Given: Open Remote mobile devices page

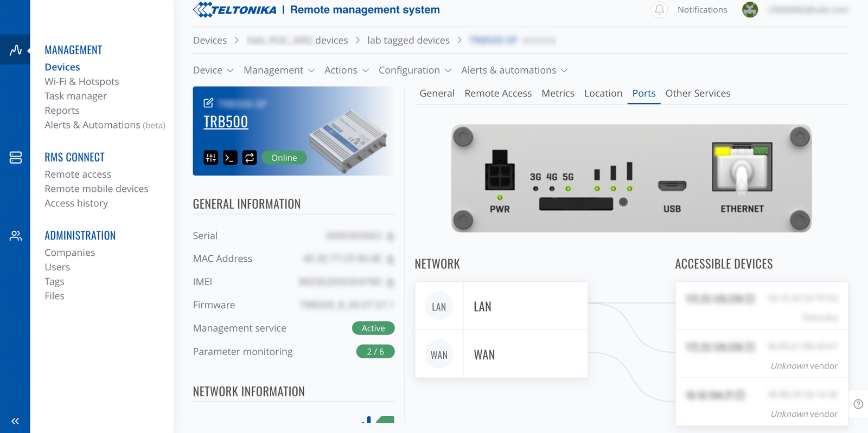Looking at the screenshot, I should point(97,189).
